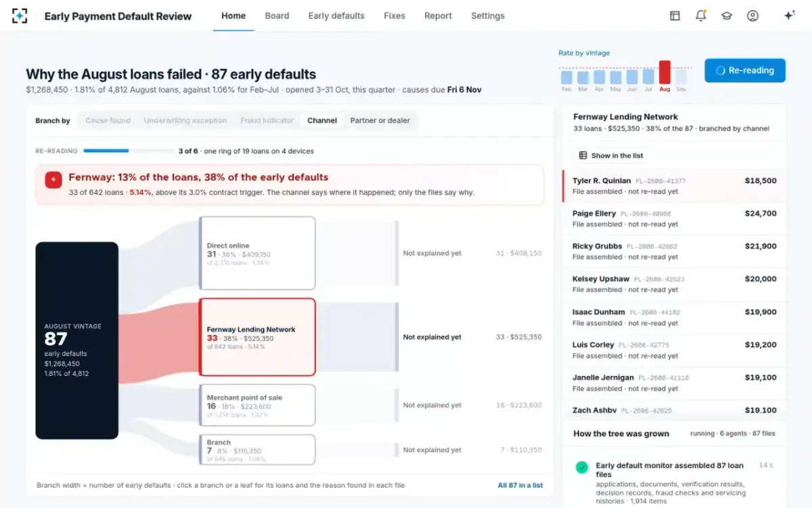Open Zach Ashby loan row
Screen dimensions: 812x508
coord(675,408)
